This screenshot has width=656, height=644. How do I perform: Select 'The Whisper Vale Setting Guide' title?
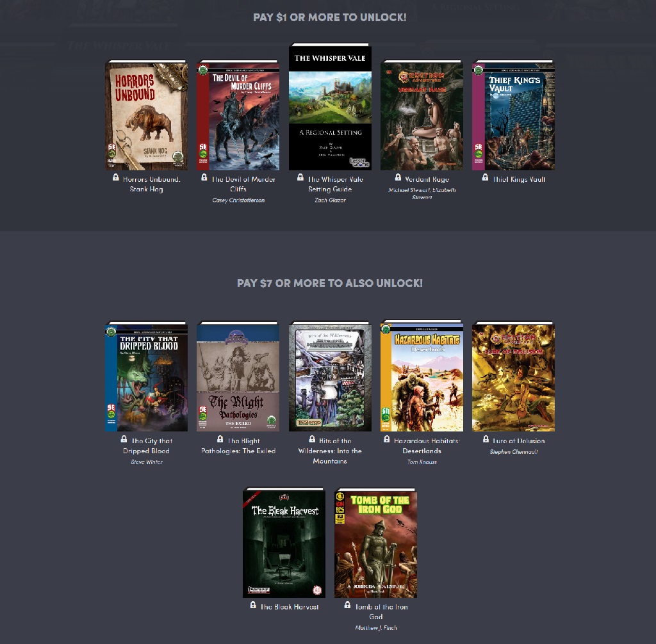click(x=335, y=184)
